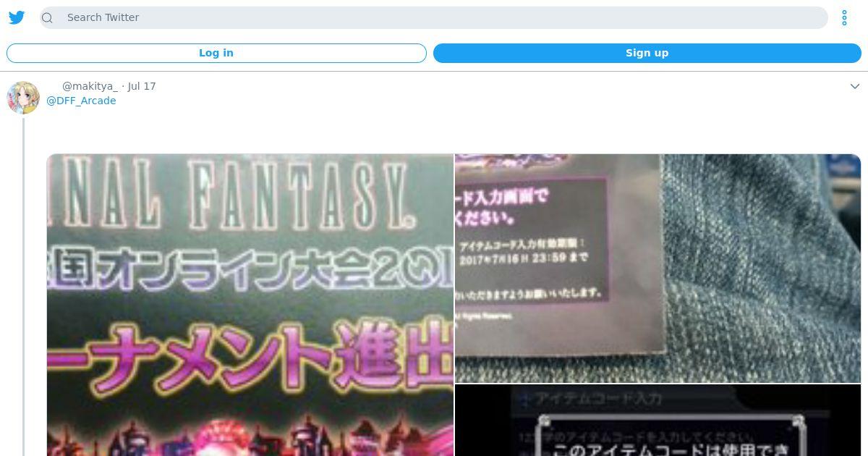The image size is (868, 456).
Task: Focus the Search Twitter field
Action: coord(434,17)
